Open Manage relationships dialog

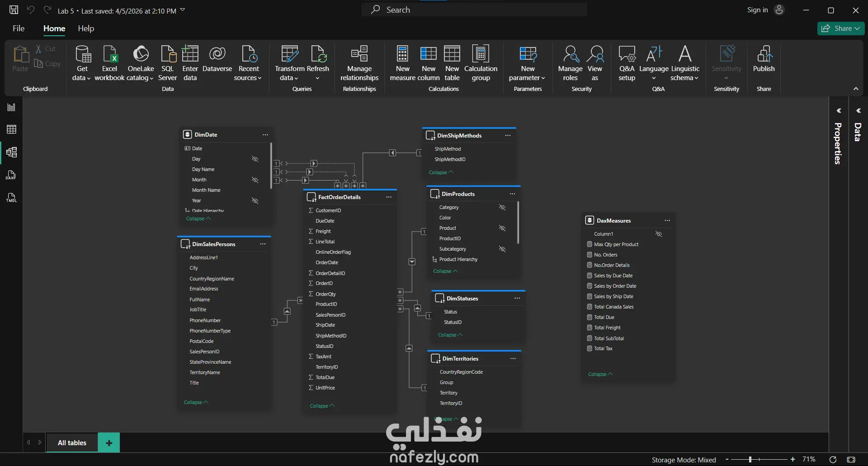359,63
